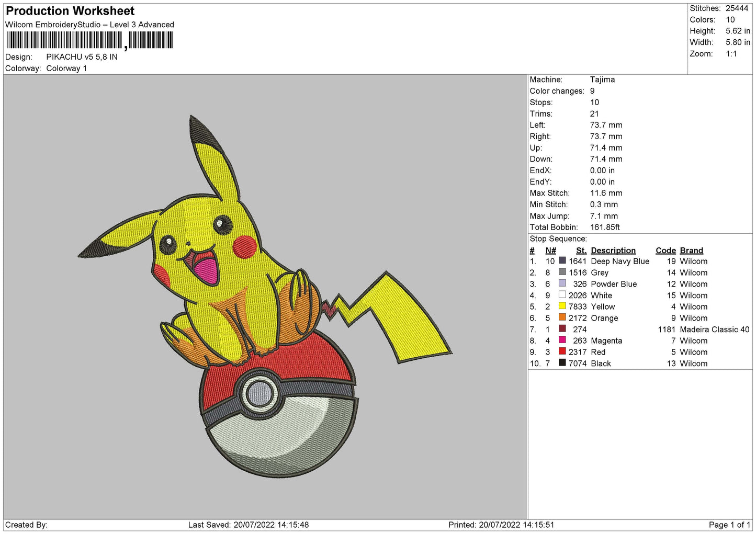
Task: Click the design name PIKACHU v5 5,8 IN
Action: (82, 57)
